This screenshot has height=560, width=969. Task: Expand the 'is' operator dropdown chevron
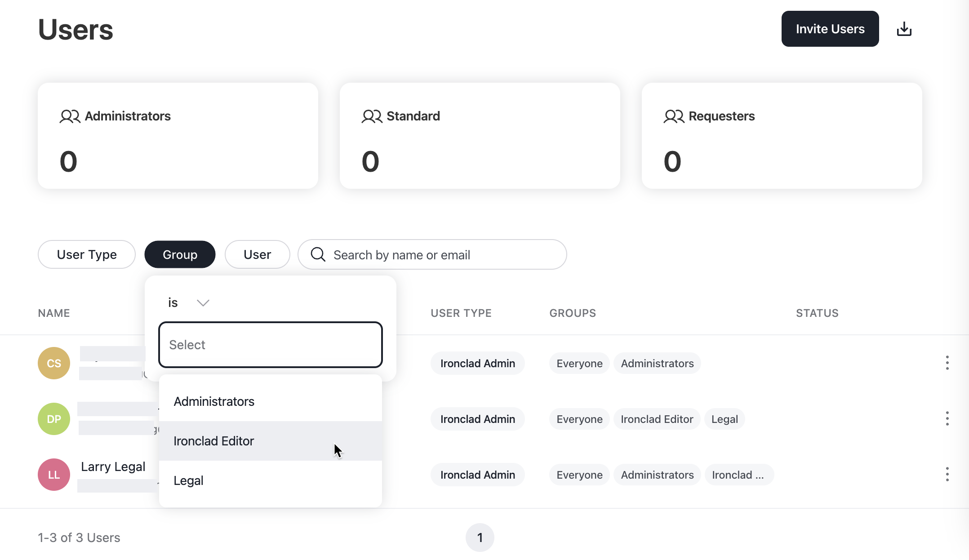203,303
